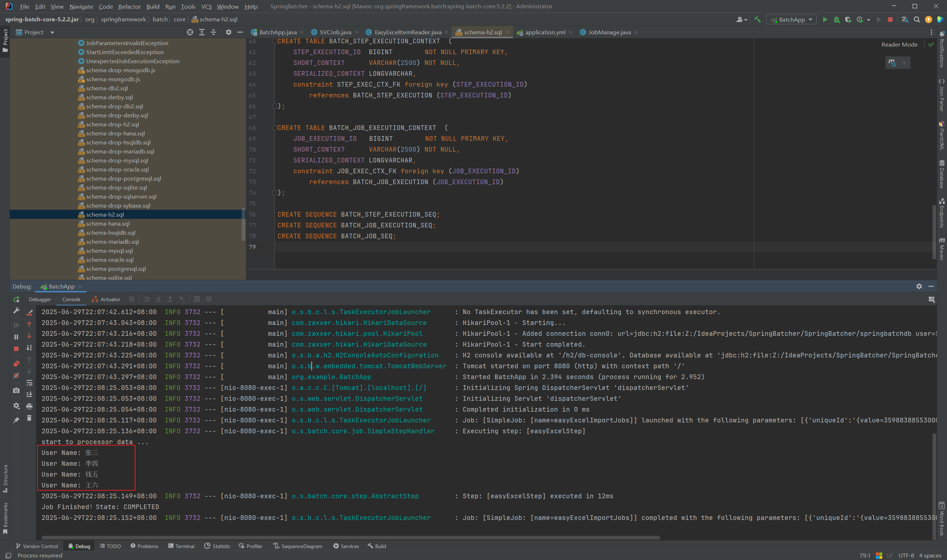Select opened file locate icon in Project panel
Viewport: 947px width, 560px height.
pos(190,32)
